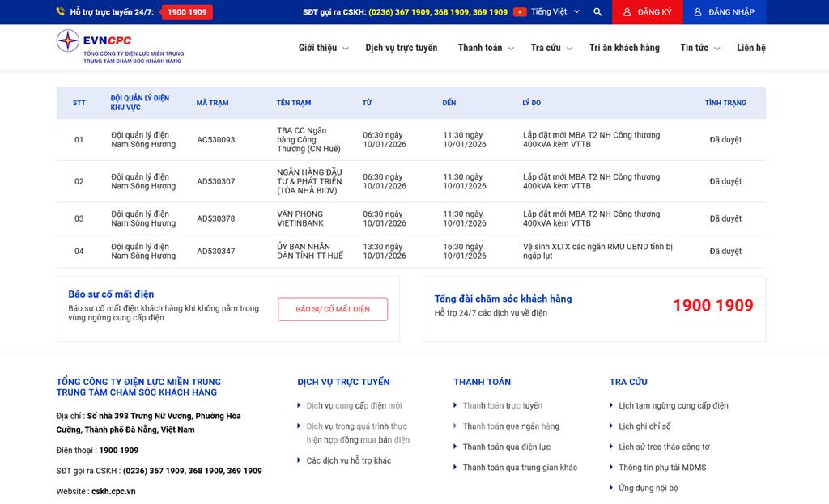829x504 pixels.
Task: Open Lịch tạm ngừng cung cấp điện link
Action: tap(673, 405)
